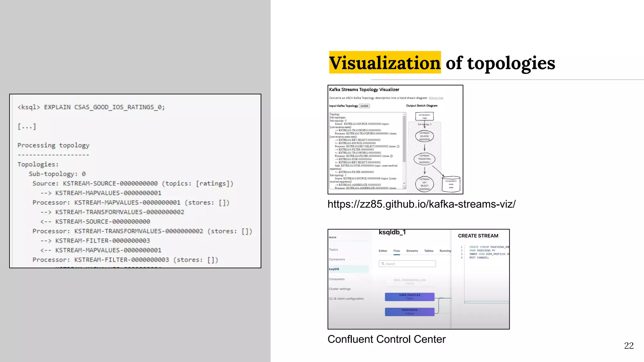
Task: Select the KSTREAM-KEY-SELECT node in sketch diagram
Action: 425,184
